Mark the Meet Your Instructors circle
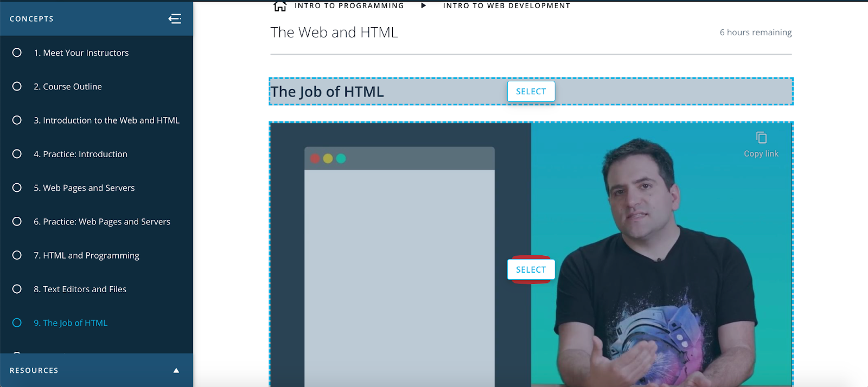The height and width of the screenshot is (387, 868). pyautogui.click(x=17, y=53)
